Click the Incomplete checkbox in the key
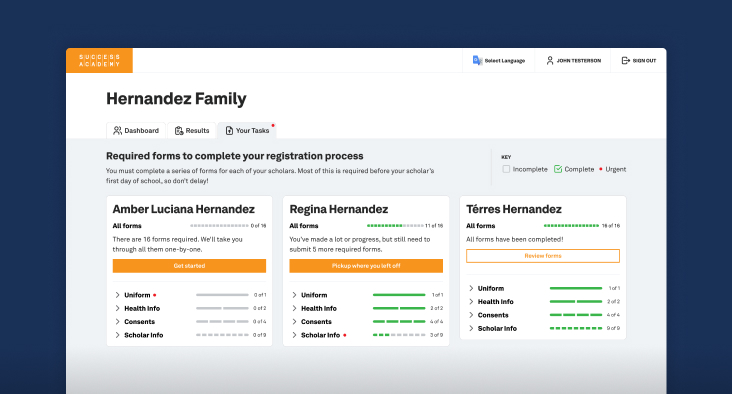732x394 pixels. [506, 169]
